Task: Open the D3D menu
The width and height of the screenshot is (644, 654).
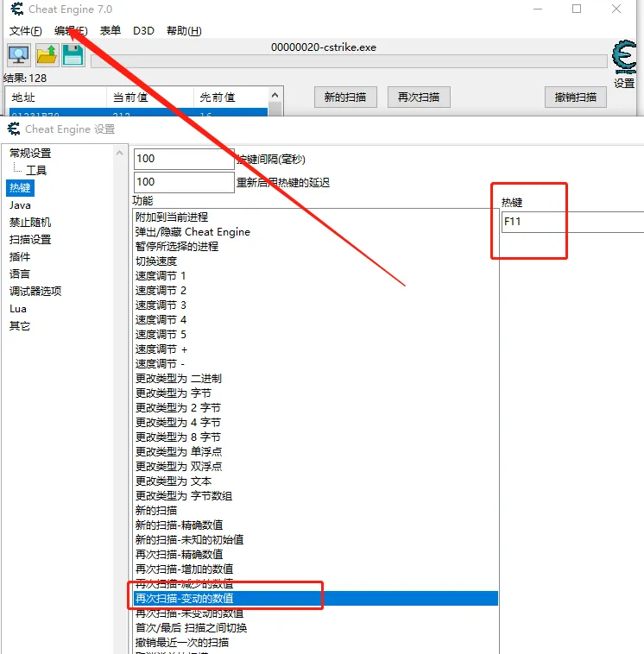Action: click(x=143, y=31)
